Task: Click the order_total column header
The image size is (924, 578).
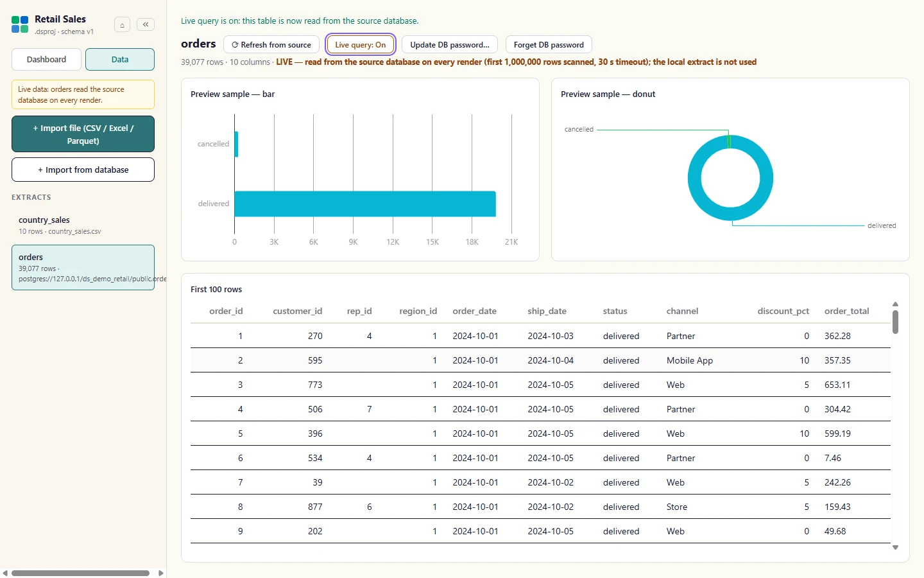Action: pyautogui.click(x=847, y=311)
